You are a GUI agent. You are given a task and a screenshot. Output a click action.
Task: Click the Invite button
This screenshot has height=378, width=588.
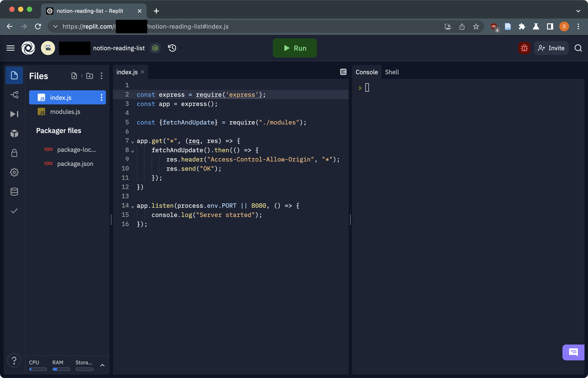pyautogui.click(x=551, y=48)
